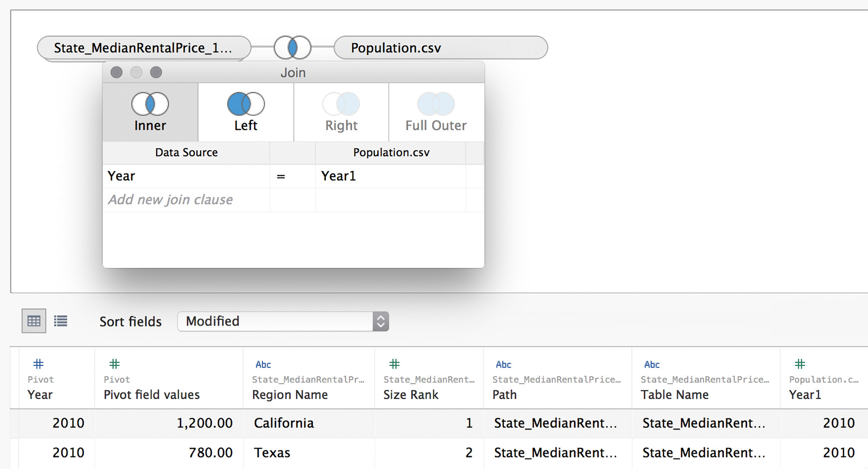The height and width of the screenshot is (469, 868).
Task: Click the join Venn icon between tables
Action: pos(292,48)
